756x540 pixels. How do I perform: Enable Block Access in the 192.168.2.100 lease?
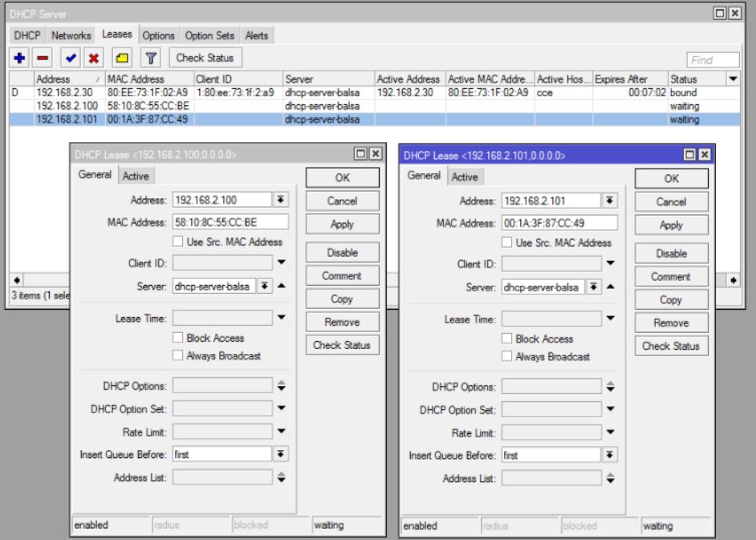point(178,339)
